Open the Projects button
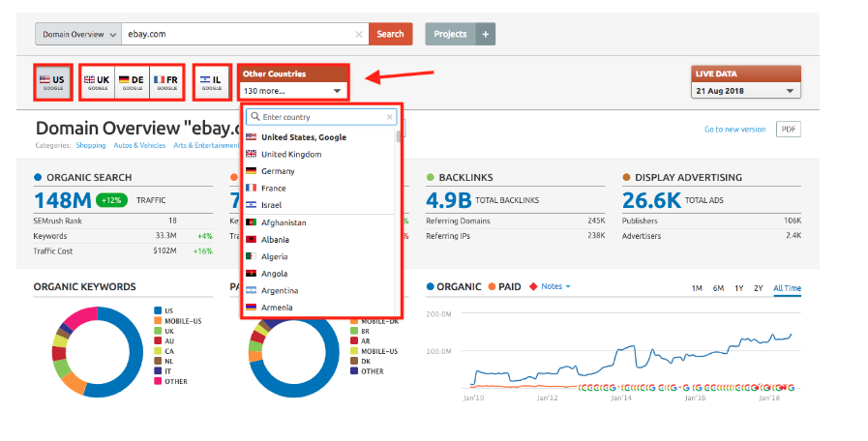 [x=450, y=34]
